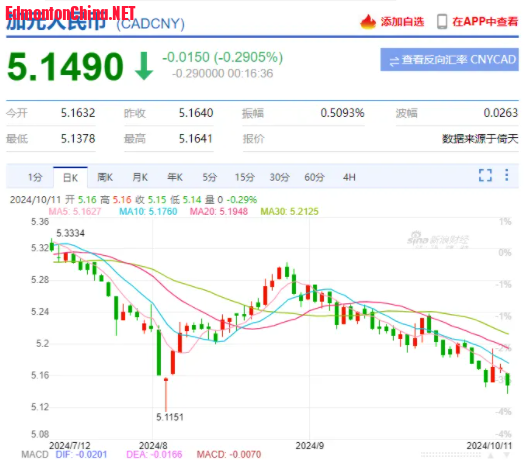Expand chart to fullscreen
Screen dimensions: 525x469
point(485,175)
